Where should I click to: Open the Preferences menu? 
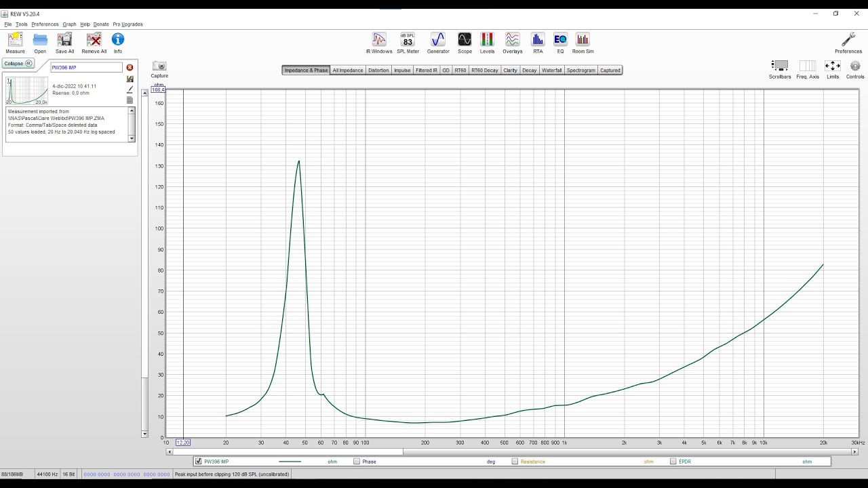pyautogui.click(x=45, y=24)
